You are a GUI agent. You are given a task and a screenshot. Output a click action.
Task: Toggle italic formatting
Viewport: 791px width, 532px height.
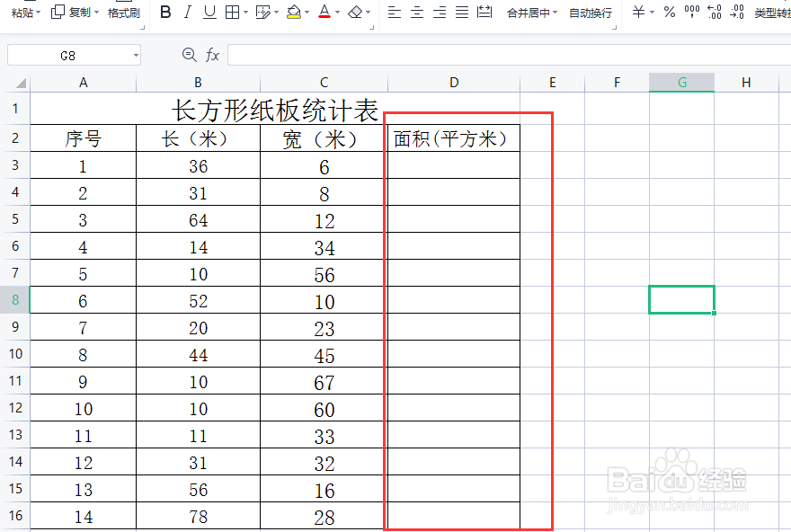pos(187,12)
